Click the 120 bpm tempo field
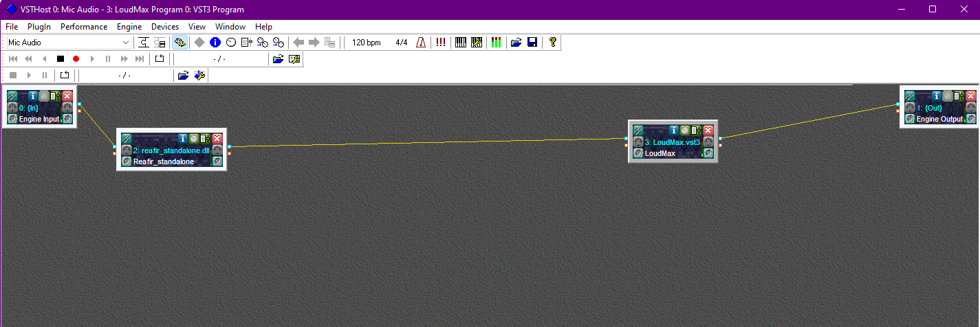Image resolution: width=980 pixels, height=327 pixels. coord(366,43)
